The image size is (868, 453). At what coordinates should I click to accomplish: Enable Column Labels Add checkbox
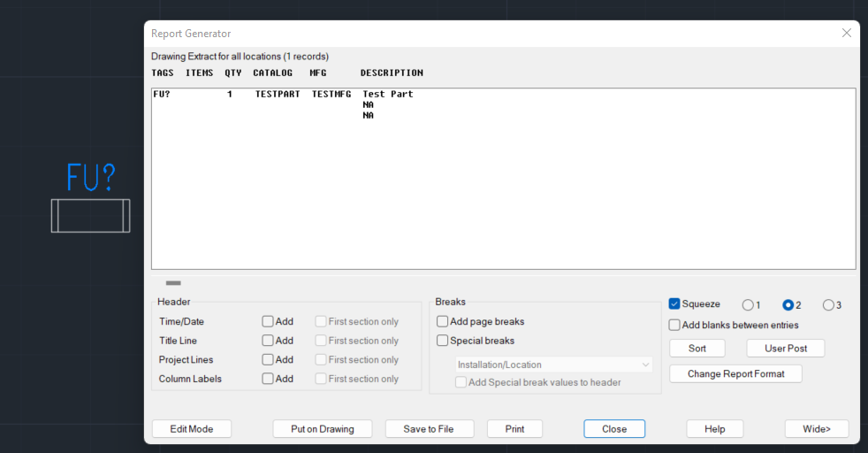pyautogui.click(x=268, y=379)
